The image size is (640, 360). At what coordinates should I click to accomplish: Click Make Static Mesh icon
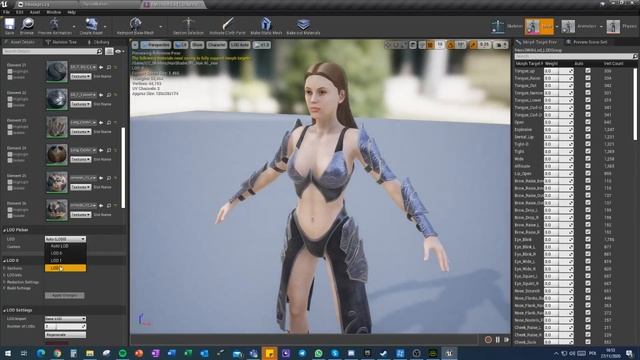[266, 24]
